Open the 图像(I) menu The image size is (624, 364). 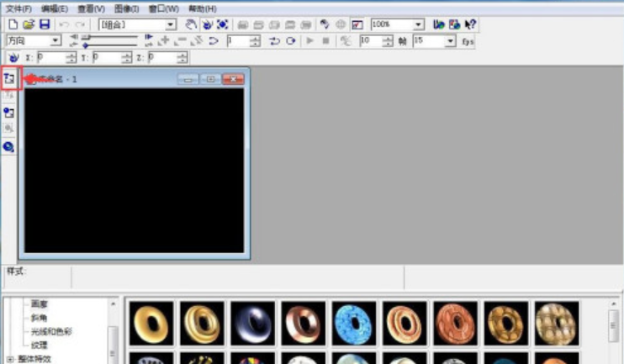click(126, 8)
